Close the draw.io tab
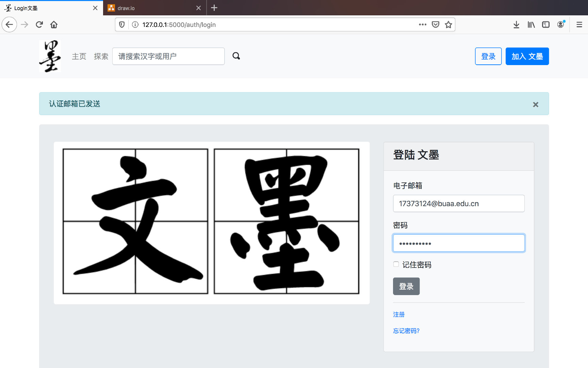The image size is (588, 368). (x=199, y=8)
